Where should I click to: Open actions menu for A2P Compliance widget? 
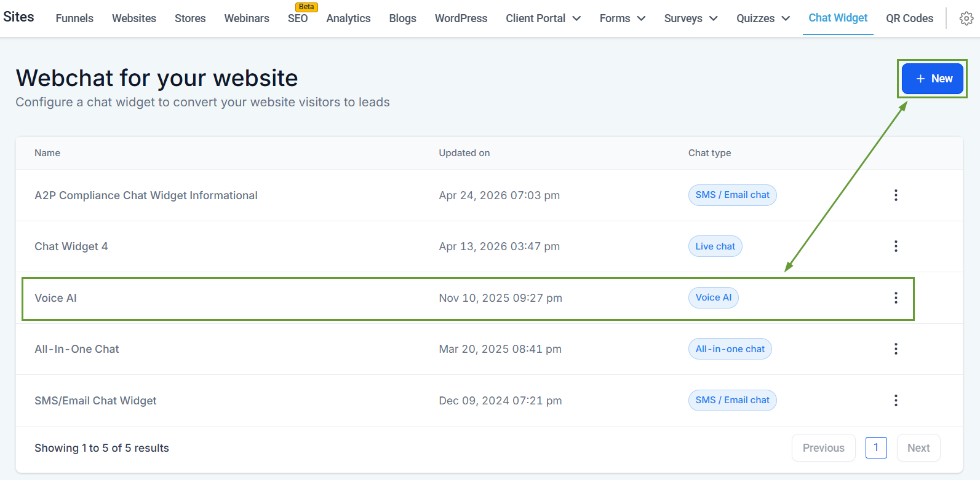click(x=896, y=195)
